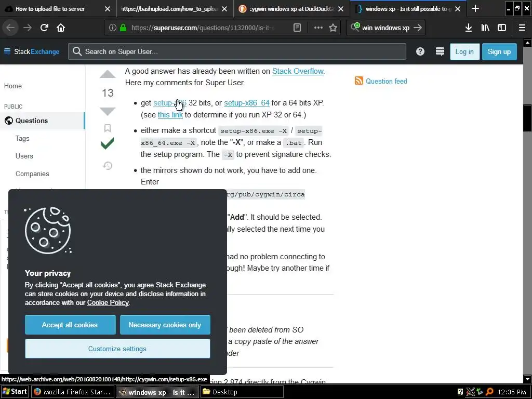The width and height of the screenshot is (532, 399).
Task: Open the Question feed RSS icon
Action: (358, 81)
